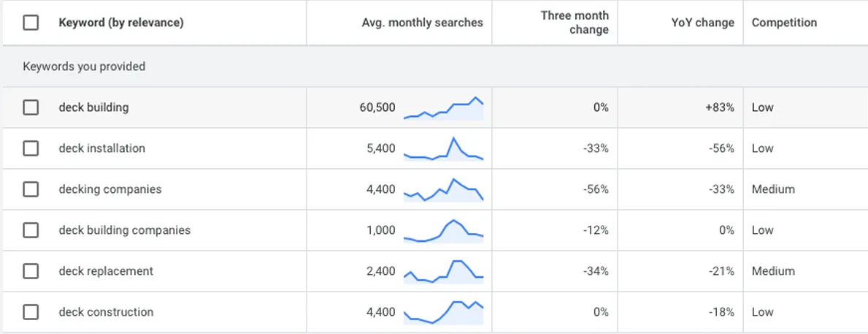Select the deck building companies keyword

pyautogui.click(x=124, y=230)
